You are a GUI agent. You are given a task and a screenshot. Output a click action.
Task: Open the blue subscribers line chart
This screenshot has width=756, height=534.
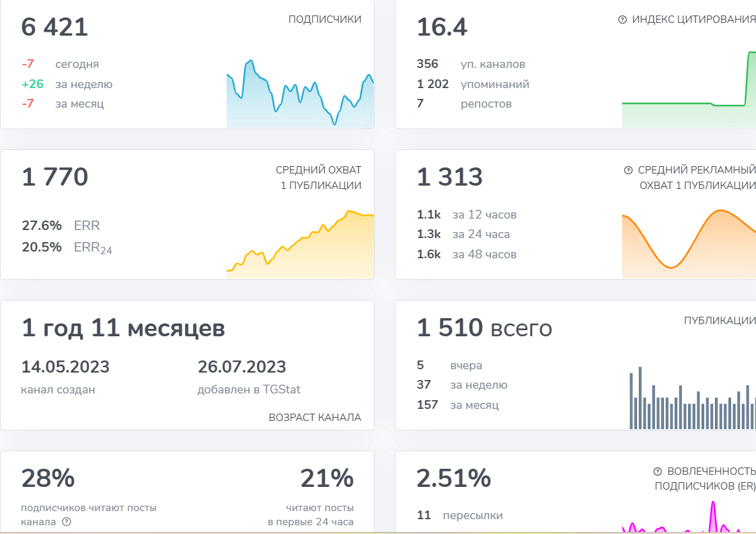pos(300,94)
